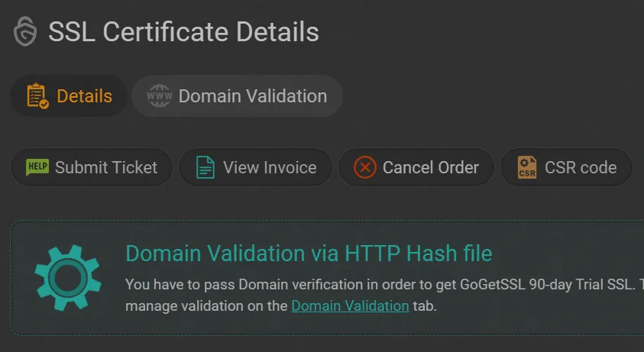Follow the underlined Domain Validation link
The width and height of the screenshot is (644, 352).
click(x=350, y=306)
